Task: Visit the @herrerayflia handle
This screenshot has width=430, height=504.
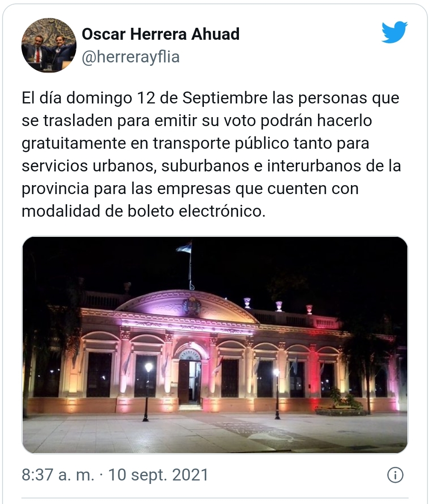Action: (130, 57)
